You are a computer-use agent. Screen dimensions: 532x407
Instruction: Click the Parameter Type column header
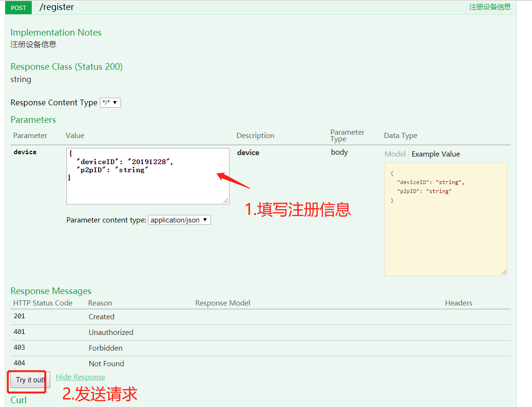tap(347, 136)
